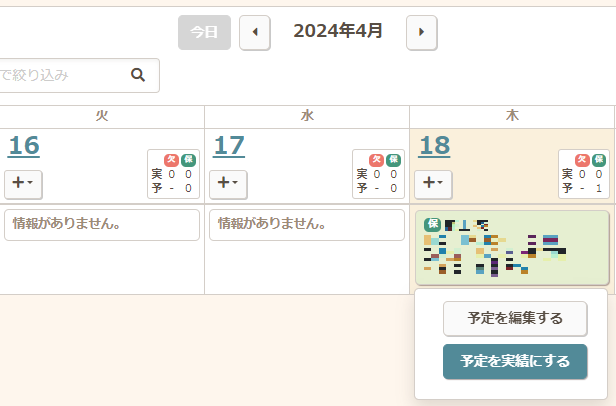
Task: Open the plus dropdown for day 17
Action: (x=227, y=183)
